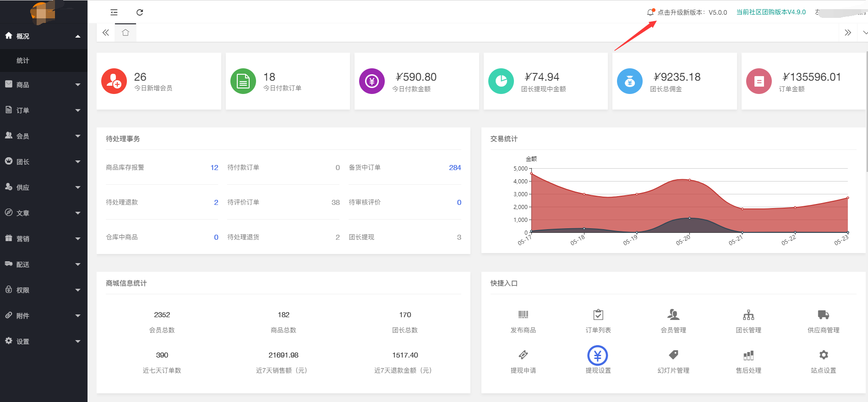Click 待评价订单 count 38
This screenshot has width=868, height=402.
(x=336, y=203)
